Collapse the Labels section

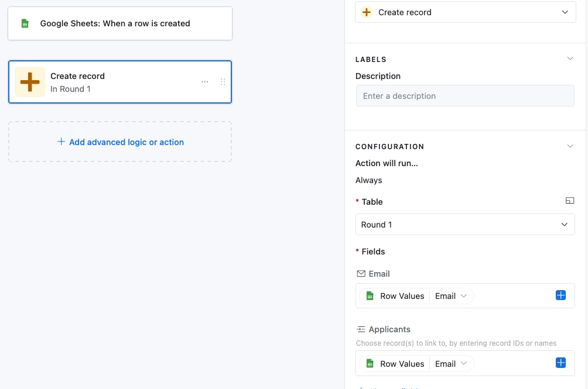570,58
